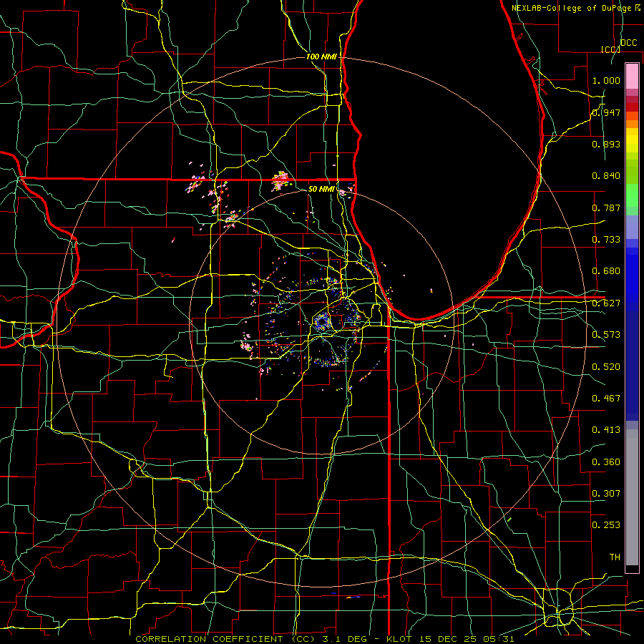Click the 0.947 colorbar value
The height and width of the screenshot is (644, 644).
pos(606,112)
